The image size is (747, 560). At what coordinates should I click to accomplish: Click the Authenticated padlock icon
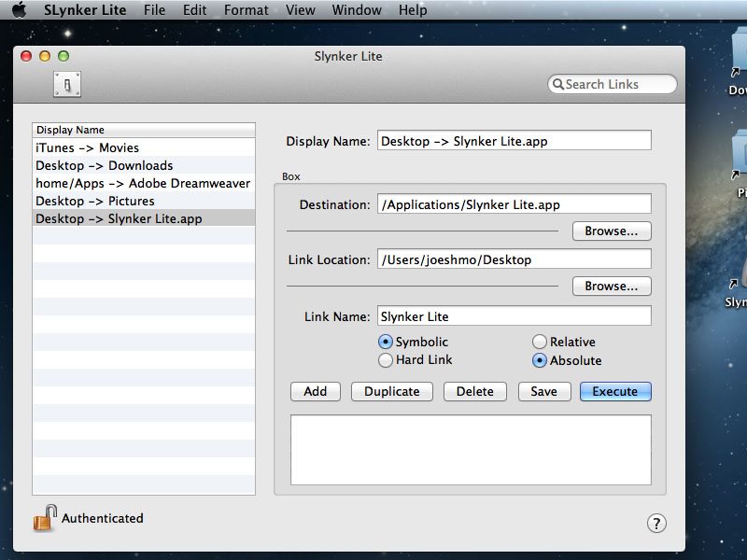click(x=44, y=518)
